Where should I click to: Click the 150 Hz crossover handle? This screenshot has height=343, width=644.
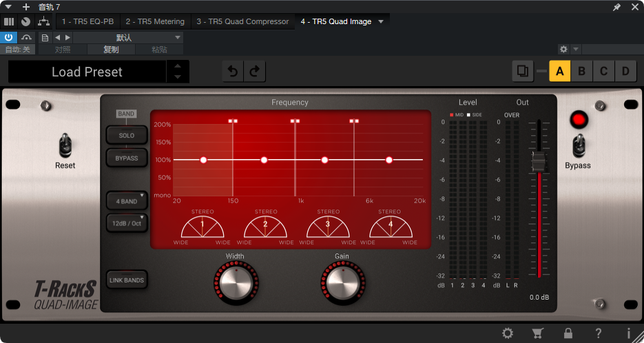pos(233,121)
